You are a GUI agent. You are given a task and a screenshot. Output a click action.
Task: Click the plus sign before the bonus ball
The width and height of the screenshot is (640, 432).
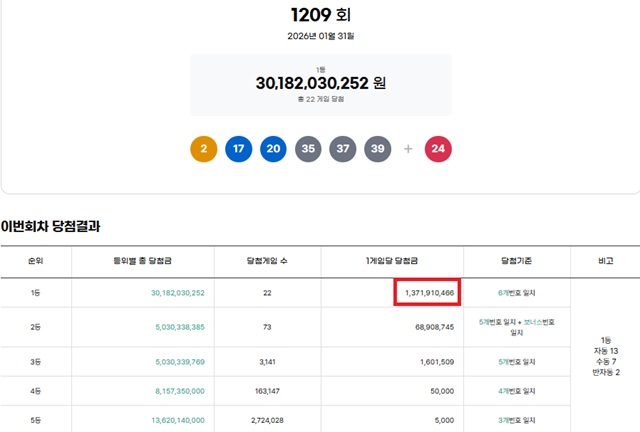(x=408, y=149)
